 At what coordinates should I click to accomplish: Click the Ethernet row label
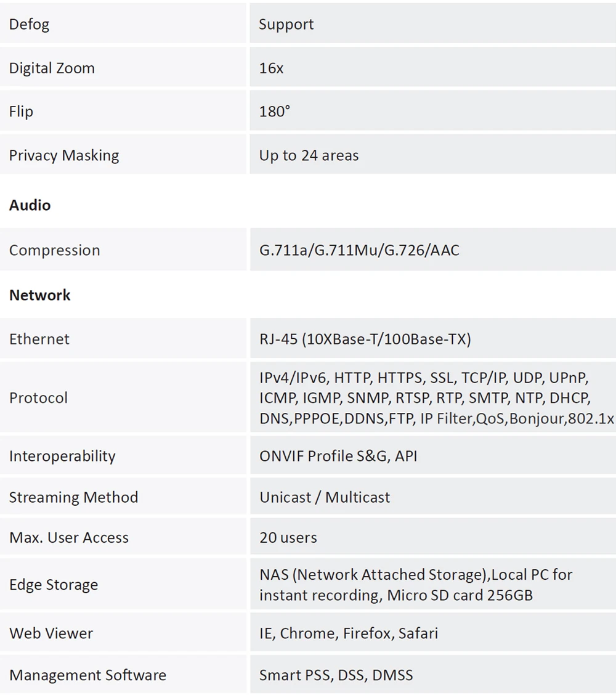point(39,339)
